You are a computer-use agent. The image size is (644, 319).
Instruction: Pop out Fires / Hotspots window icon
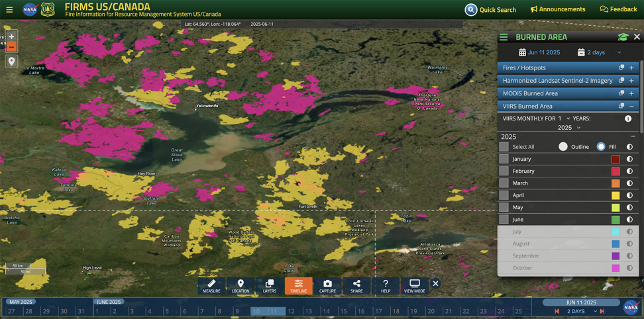point(622,68)
